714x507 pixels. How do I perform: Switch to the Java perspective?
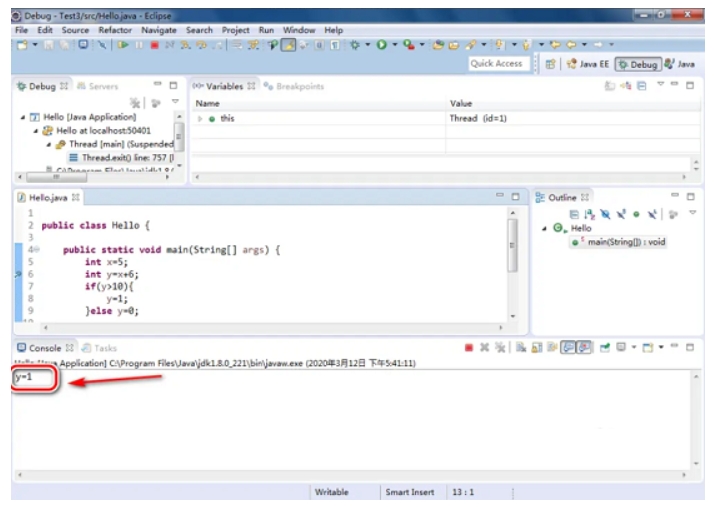click(679, 64)
